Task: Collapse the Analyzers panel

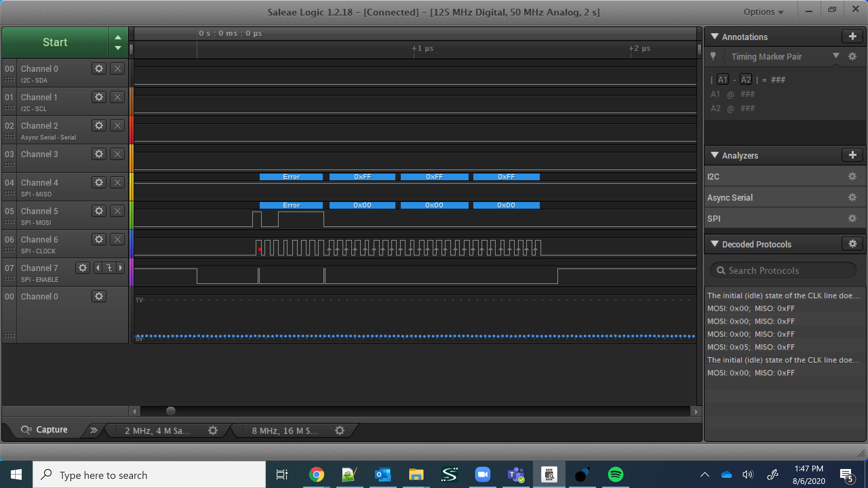Action: coord(715,155)
